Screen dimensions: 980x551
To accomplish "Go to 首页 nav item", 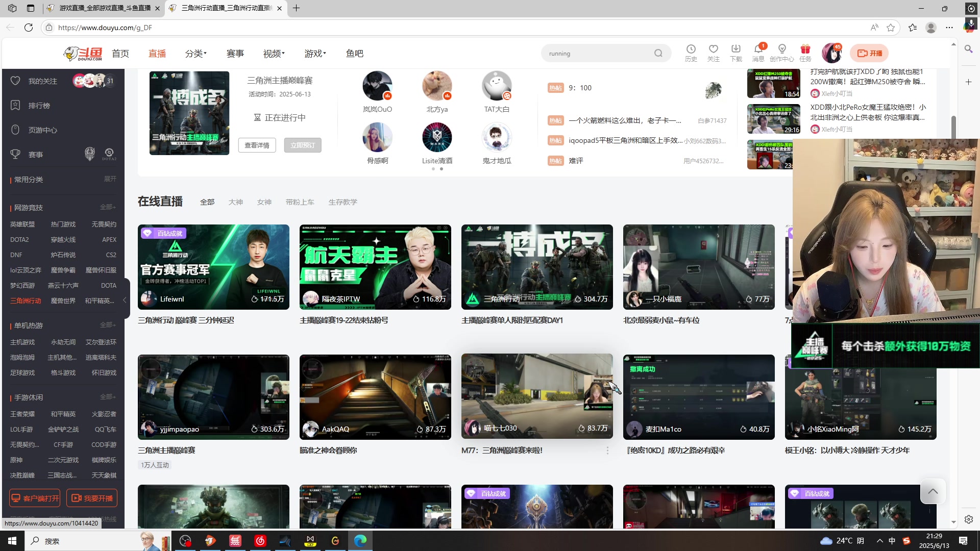I will [x=120, y=54].
